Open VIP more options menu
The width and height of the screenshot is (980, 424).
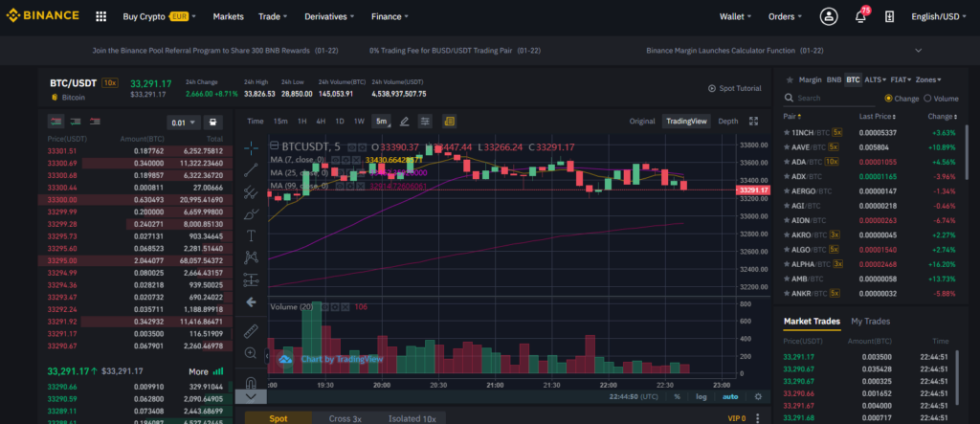coord(758,417)
